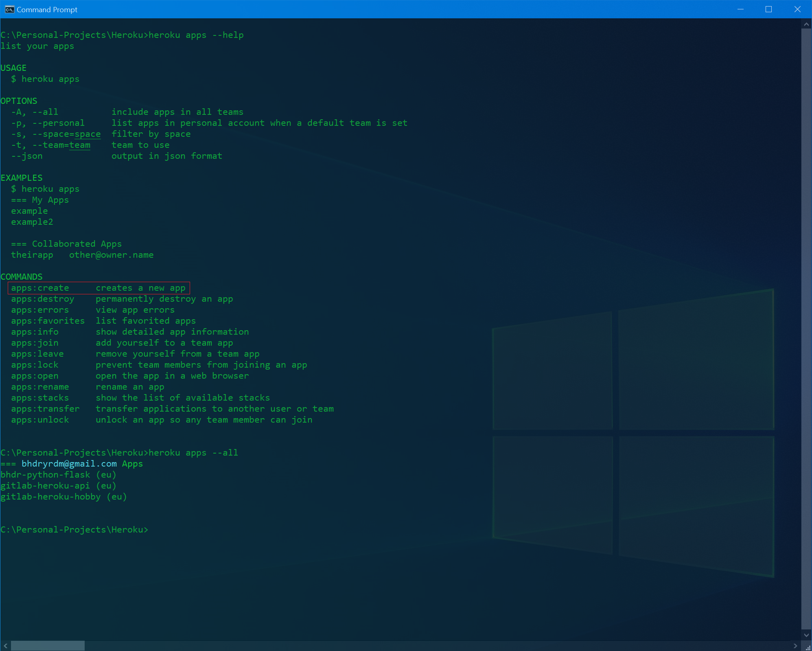
Task: Click the 'heroku apps --help' command text
Action: [196, 35]
